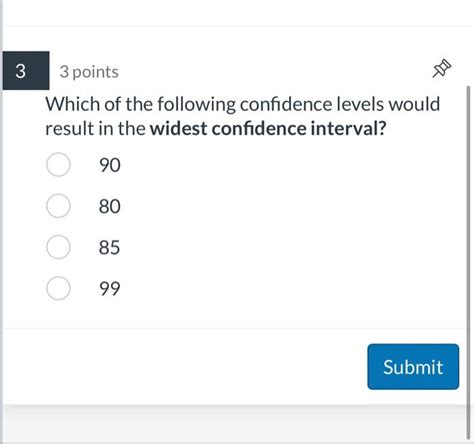Click the '99' answer label text
The height and width of the screenshot is (444, 474).
(x=110, y=288)
